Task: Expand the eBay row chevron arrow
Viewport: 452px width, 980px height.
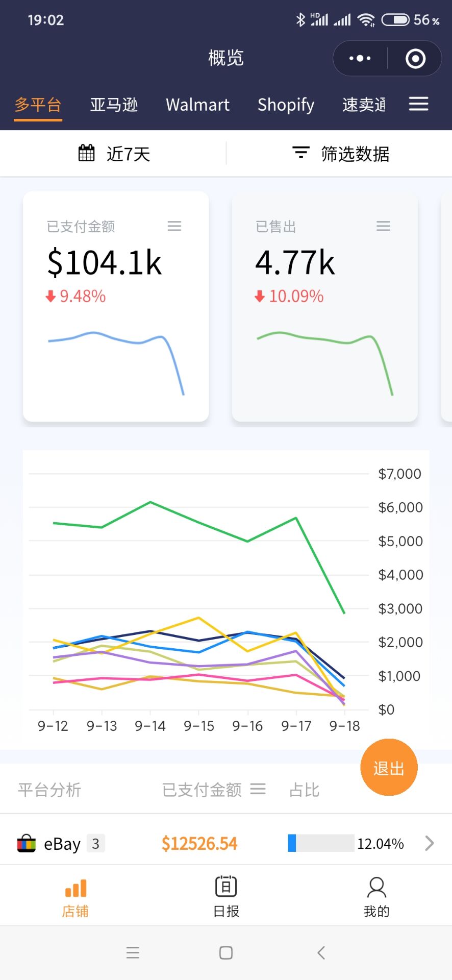Action: [430, 843]
